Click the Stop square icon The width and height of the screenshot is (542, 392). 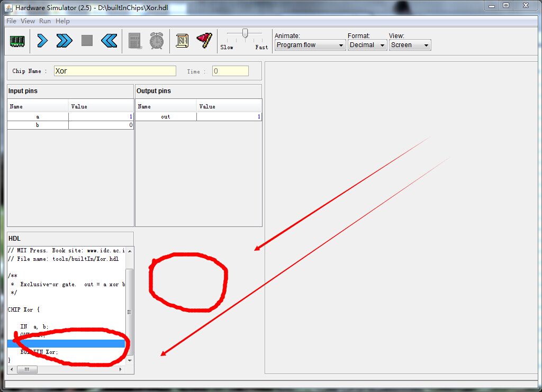(87, 41)
